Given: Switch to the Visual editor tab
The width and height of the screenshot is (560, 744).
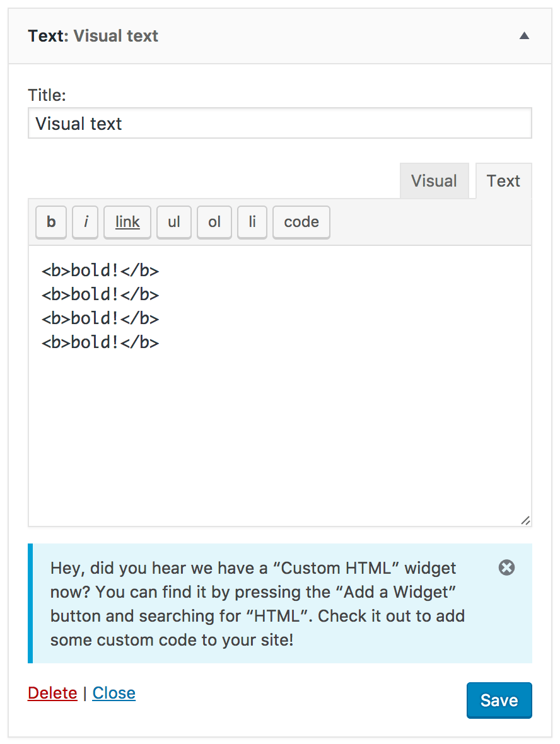Looking at the screenshot, I should click(x=434, y=181).
